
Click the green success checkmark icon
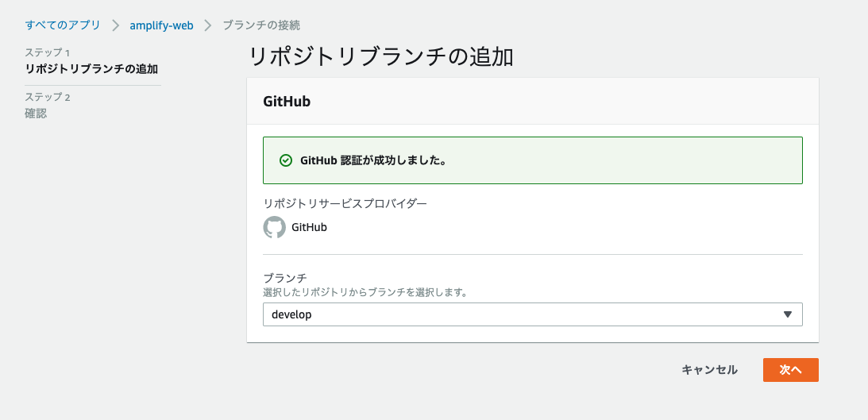[286, 160]
